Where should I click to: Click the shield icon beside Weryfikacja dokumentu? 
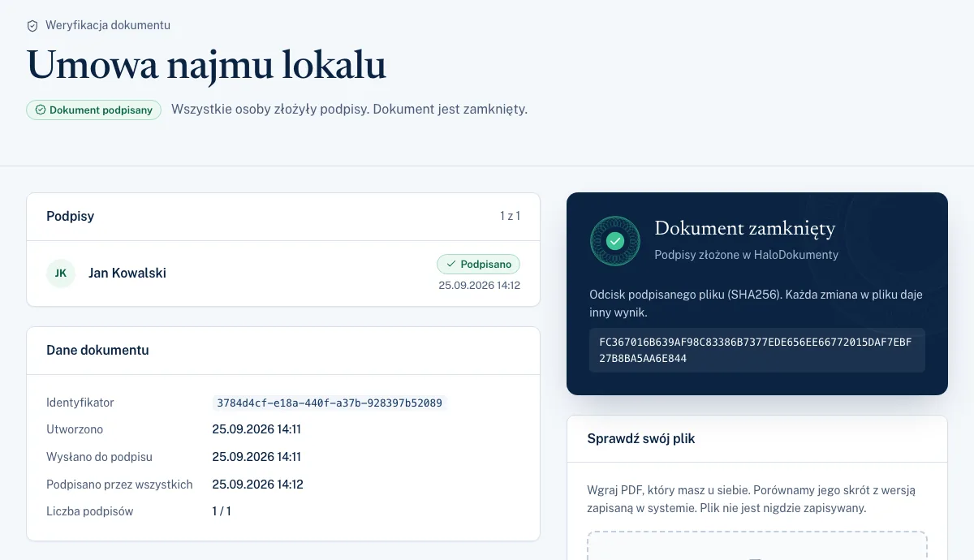pyautogui.click(x=32, y=25)
